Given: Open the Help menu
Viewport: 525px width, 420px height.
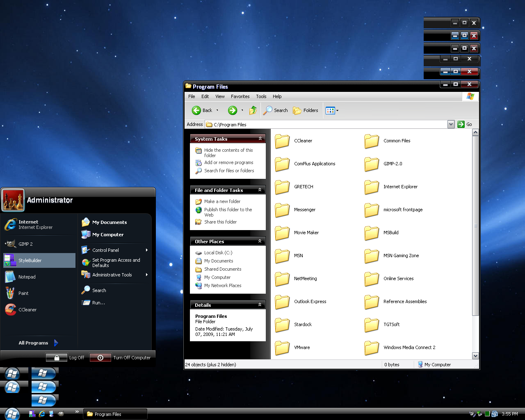Looking at the screenshot, I should pyautogui.click(x=277, y=96).
